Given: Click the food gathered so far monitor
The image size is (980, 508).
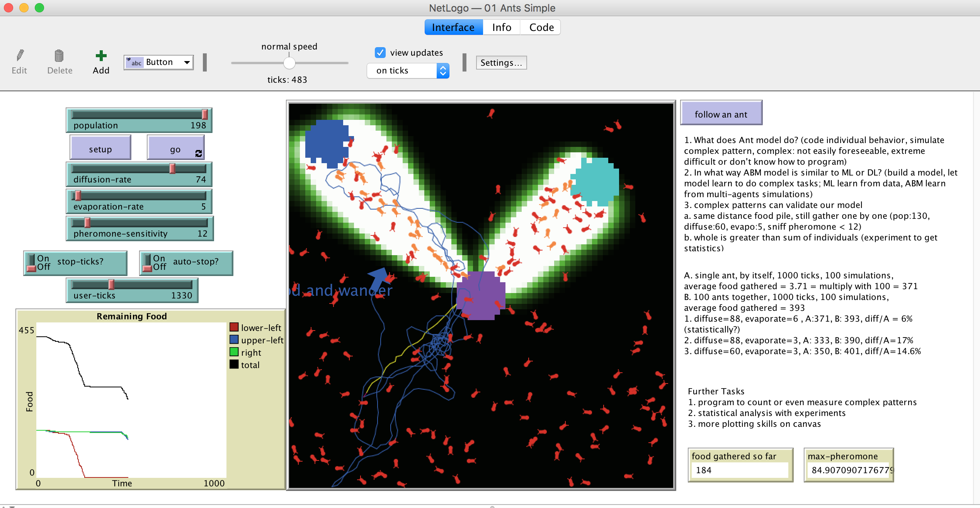Looking at the screenshot, I should tap(740, 465).
